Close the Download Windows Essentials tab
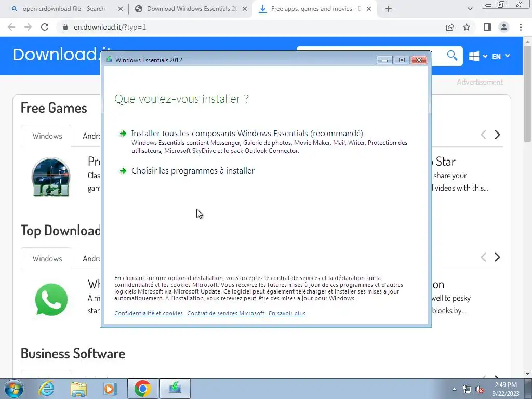This screenshot has width=532, height=399. (x=244, y=9)
